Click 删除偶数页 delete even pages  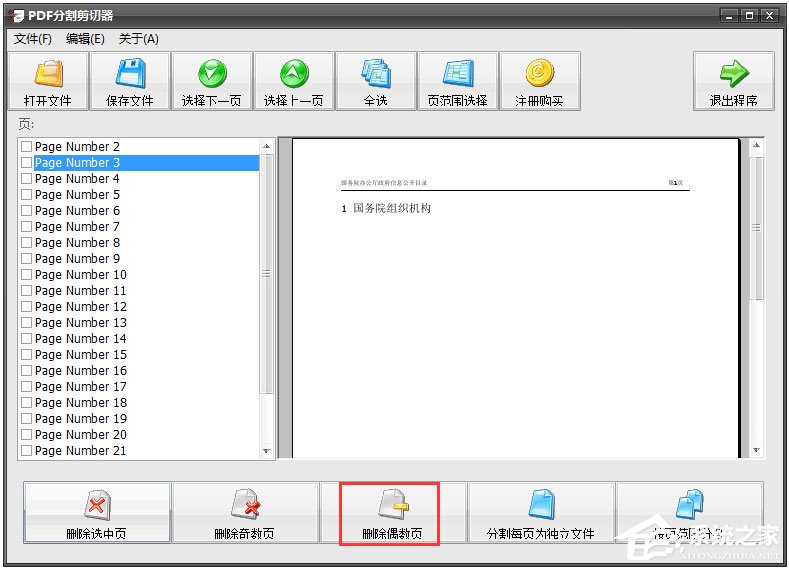[x=392, y=513]
